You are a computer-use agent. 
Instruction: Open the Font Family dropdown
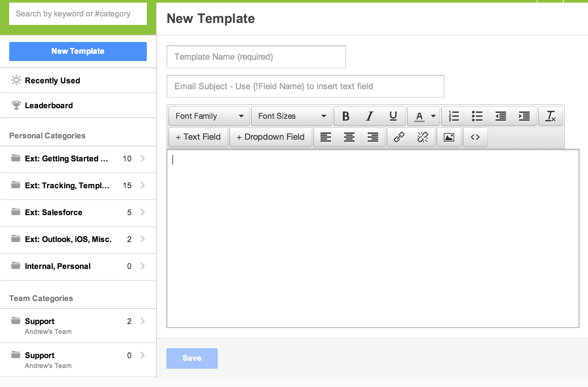(x=209, y=116)
